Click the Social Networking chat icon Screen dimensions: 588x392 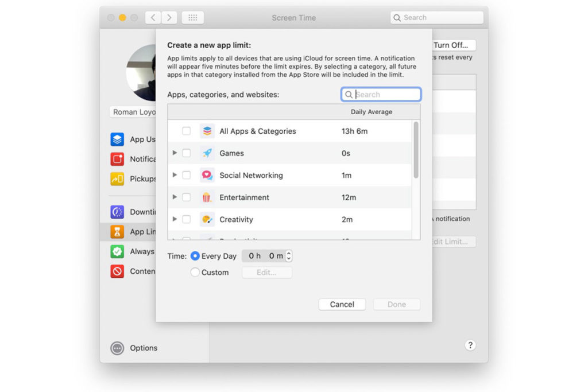[207, 176]
